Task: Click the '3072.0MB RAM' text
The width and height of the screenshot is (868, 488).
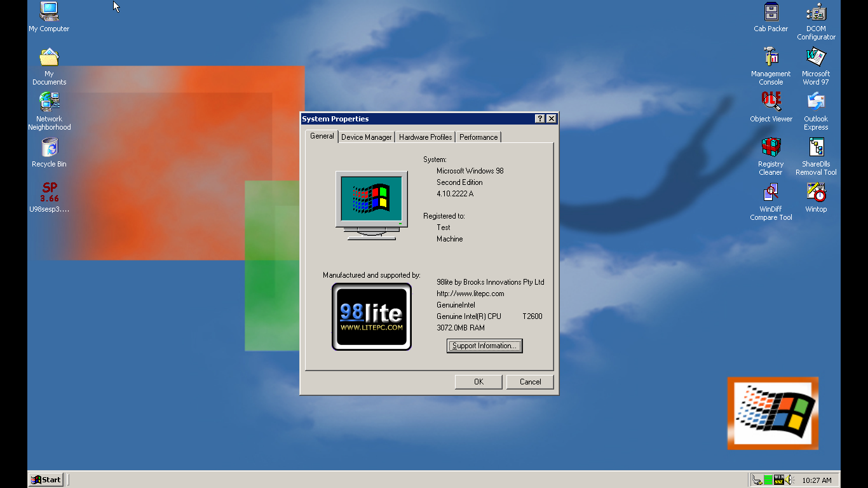Action: coord(461,328)
